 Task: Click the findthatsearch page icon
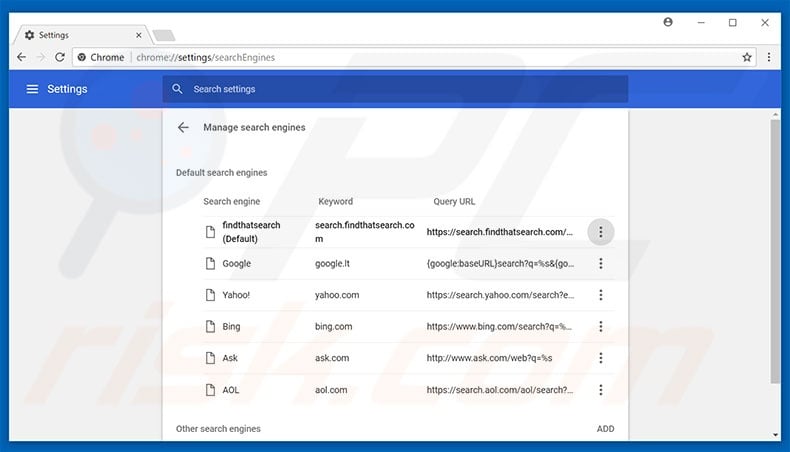[x=211, y=232]
